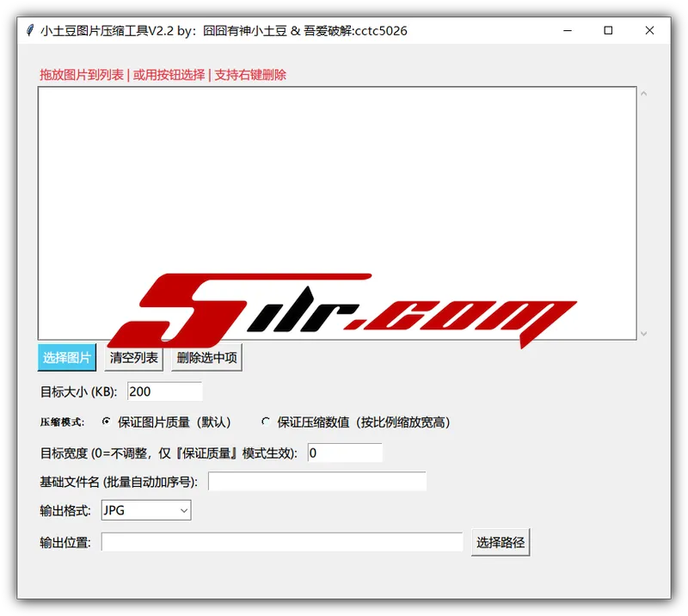Viewport: 688px width, 616px height.
Task: Focus the 目标大小 (KB) input field
Action: (164, 391)
